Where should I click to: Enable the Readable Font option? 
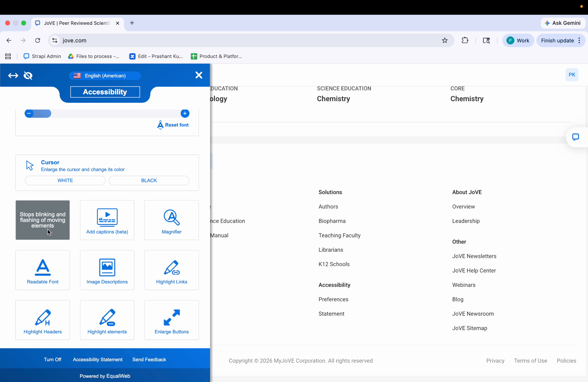point(43,270)
